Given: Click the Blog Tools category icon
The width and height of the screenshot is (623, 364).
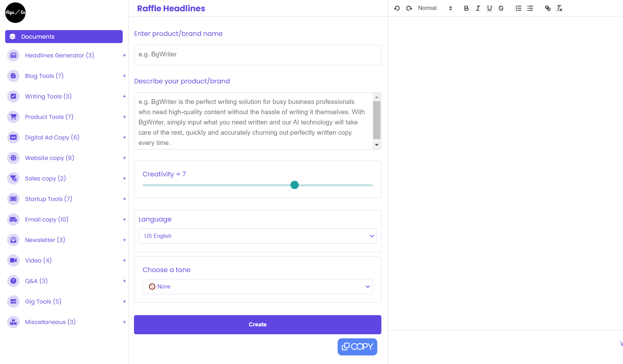Looking at the screenshot, I should pyautogui.click(x=13, y=76).
